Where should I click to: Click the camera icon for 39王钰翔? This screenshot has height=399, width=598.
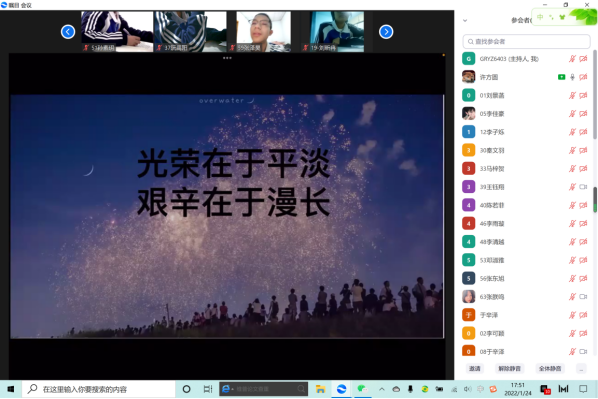[x=583, y=187]
